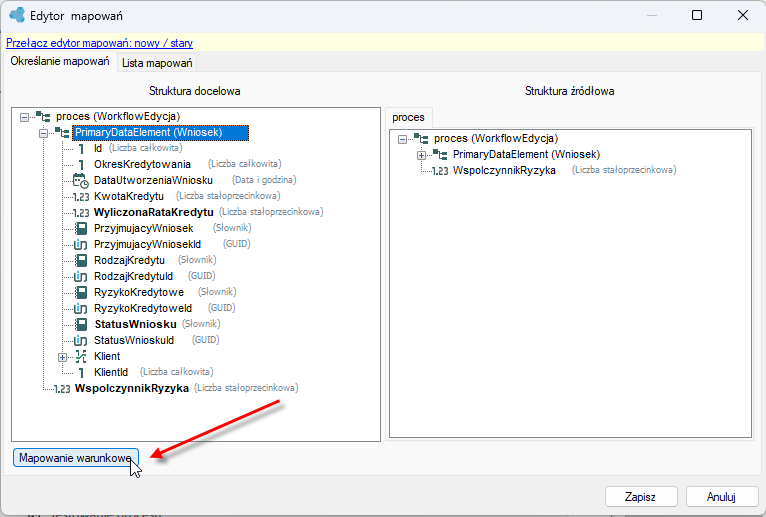Select PrimaryDataElement (Wniosek) label in source tree
The width and height of the screenshot is (766, 517).
coord(527,154)
